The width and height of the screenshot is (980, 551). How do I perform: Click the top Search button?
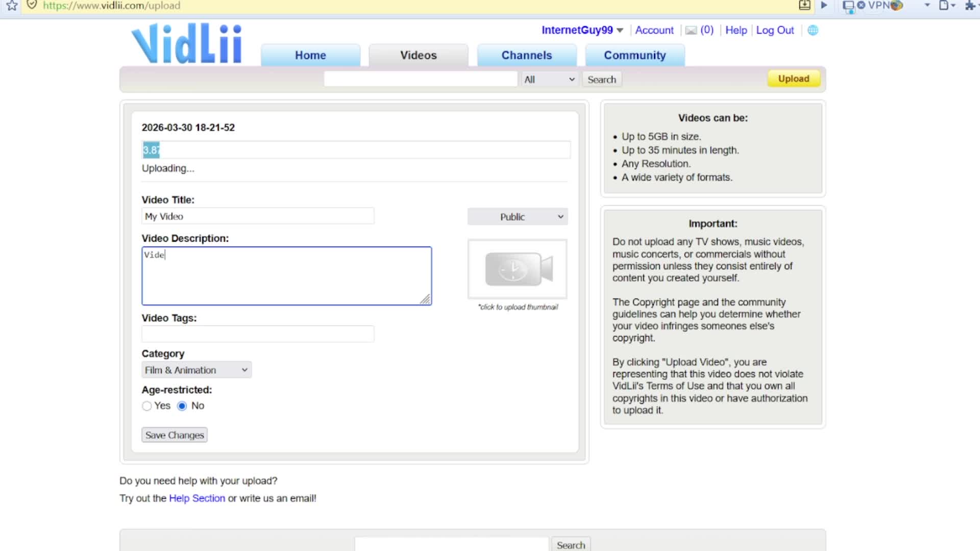pyautogui.click(x=602, y=80)
